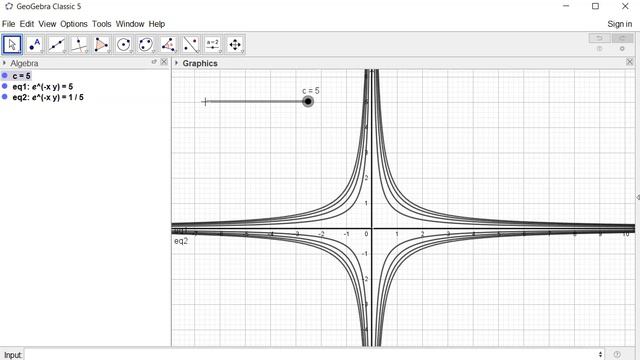Minimize the GeoGebra window
This screenshot has height=360, width=640.
pos(566,6)
